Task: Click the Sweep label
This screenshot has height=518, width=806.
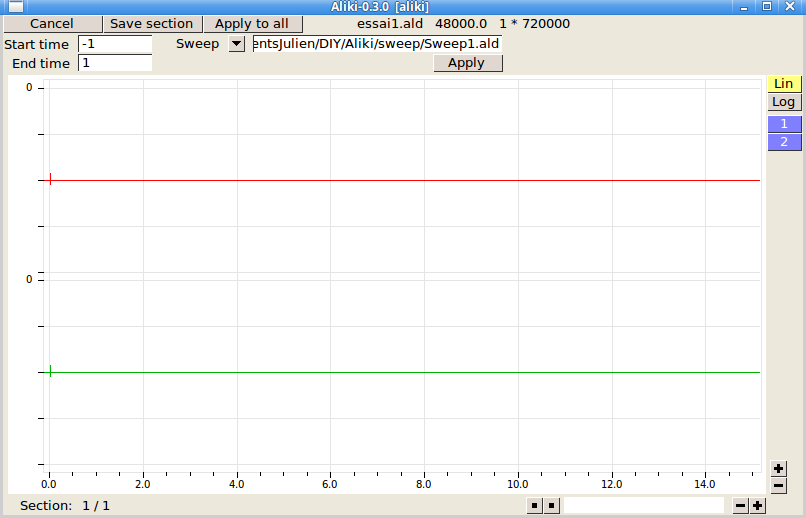Action: tap(197, 44)
